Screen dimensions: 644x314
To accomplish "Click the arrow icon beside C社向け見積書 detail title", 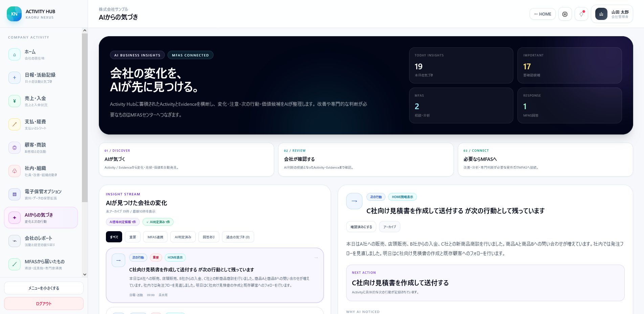I will coord(354,201).
